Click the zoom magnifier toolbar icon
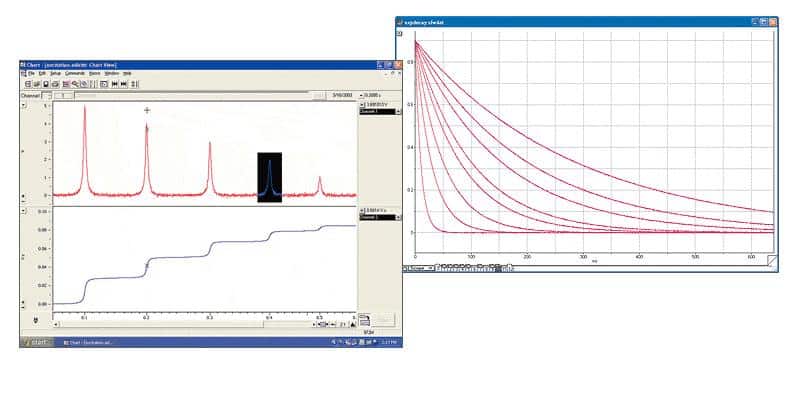The image size is (800, 400). tap(74, 84)
